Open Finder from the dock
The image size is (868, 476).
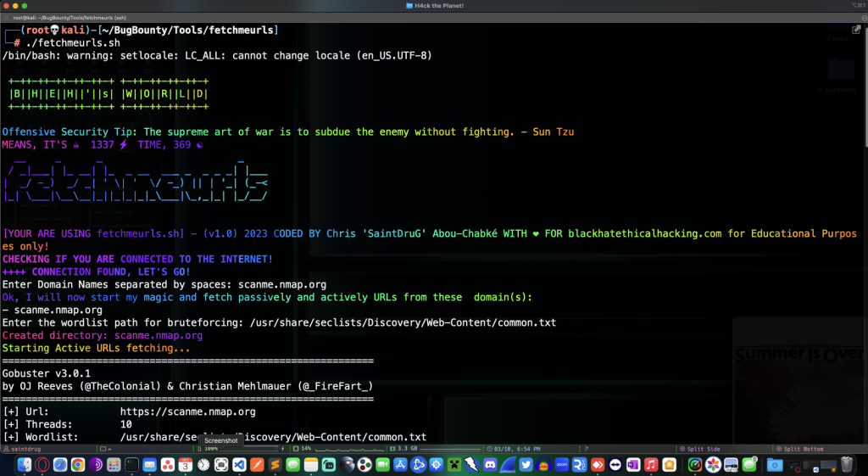25,464
